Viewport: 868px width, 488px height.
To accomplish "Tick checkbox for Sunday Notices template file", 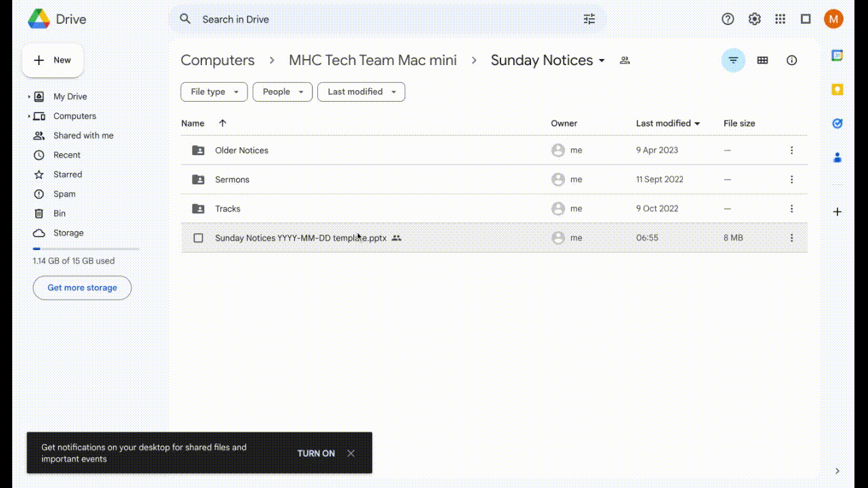I will click(x=198, y=238).
